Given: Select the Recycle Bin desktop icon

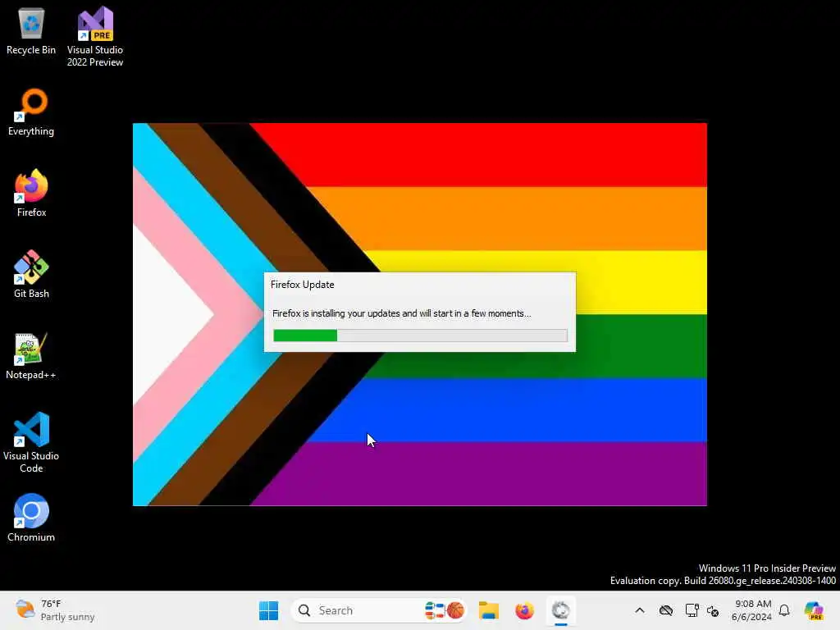Looking at the screenshot, I should 31,31.
